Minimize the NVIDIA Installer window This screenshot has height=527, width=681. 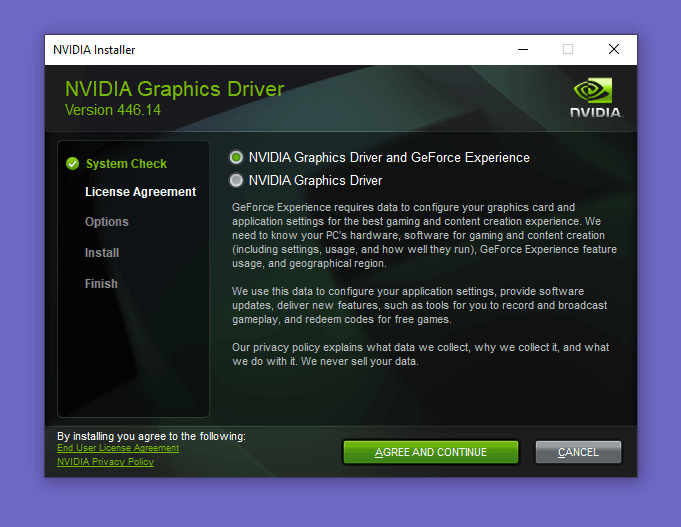[523, 50]
